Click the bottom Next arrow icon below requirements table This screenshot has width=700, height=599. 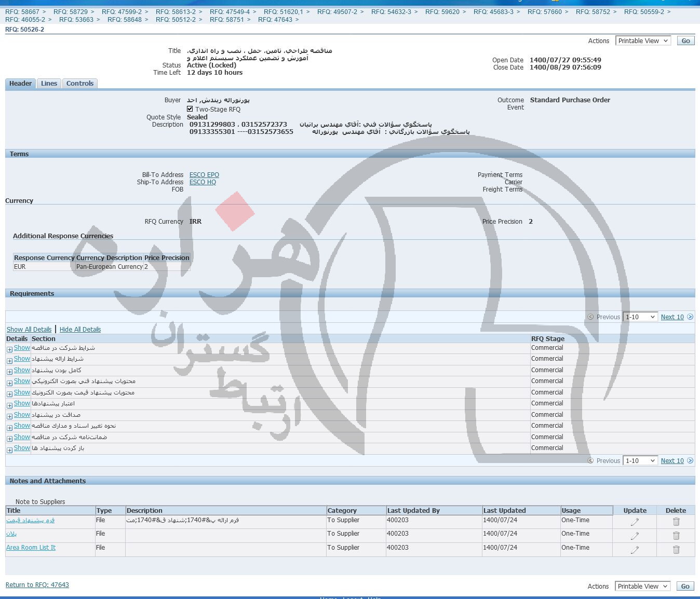(x=690, y=460)
